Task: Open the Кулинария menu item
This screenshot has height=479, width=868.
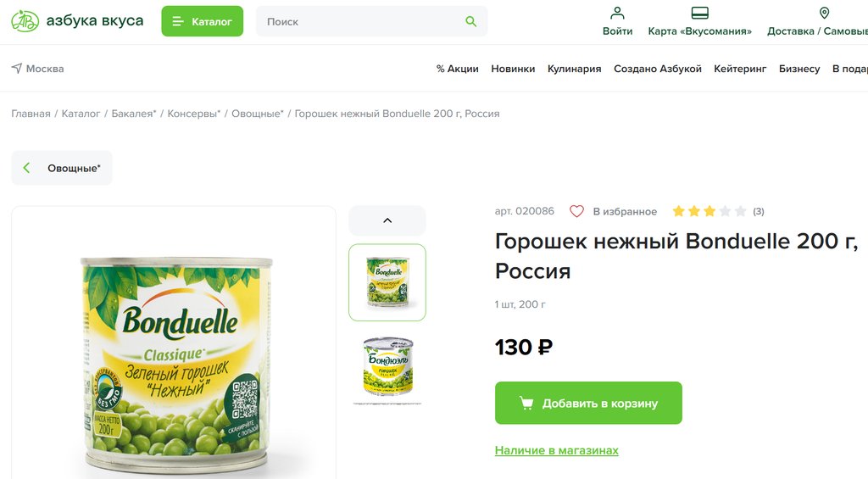Action: (x=574, y=69)
